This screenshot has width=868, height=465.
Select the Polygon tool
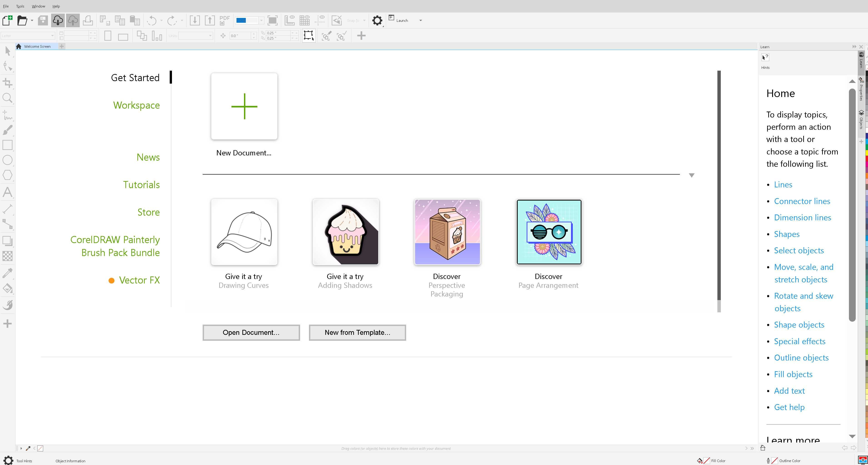(8, 175)
